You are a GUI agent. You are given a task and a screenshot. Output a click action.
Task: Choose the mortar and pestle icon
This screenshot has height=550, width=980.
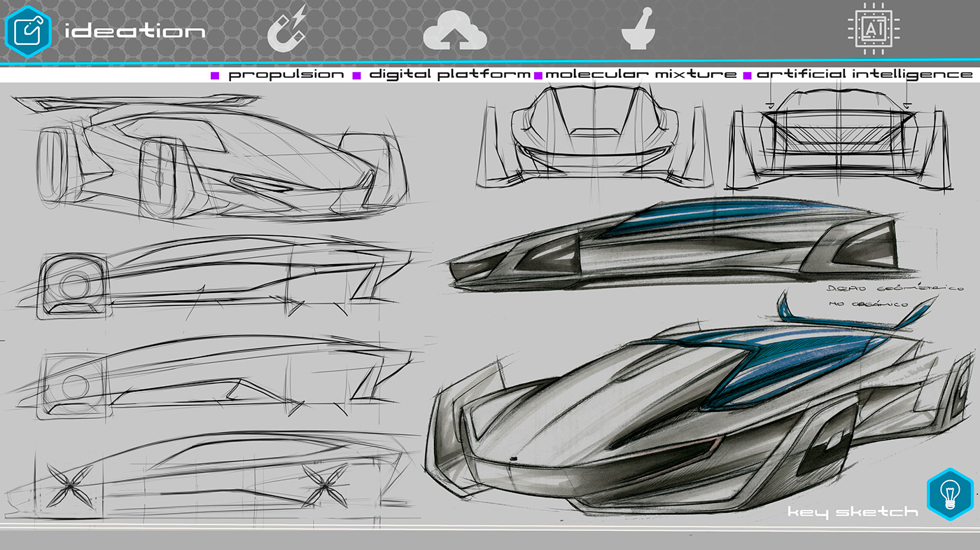639,29
